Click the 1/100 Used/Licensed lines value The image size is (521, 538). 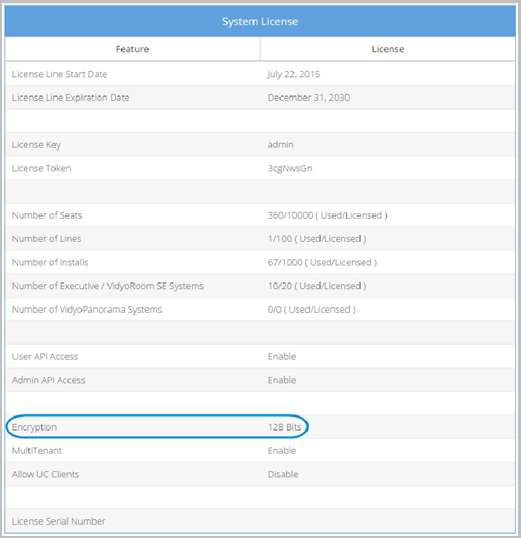tap(317, 239)
